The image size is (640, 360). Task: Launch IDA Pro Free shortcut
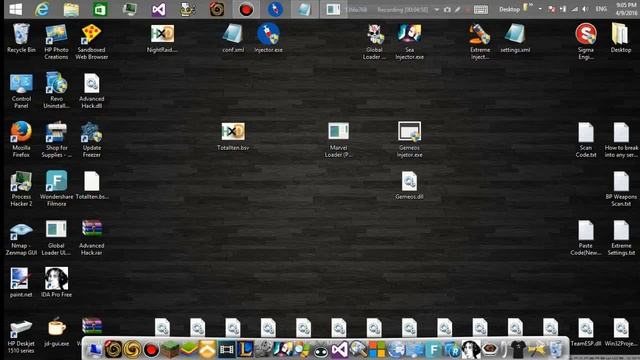pyautogui.click(x=56, y=282)
